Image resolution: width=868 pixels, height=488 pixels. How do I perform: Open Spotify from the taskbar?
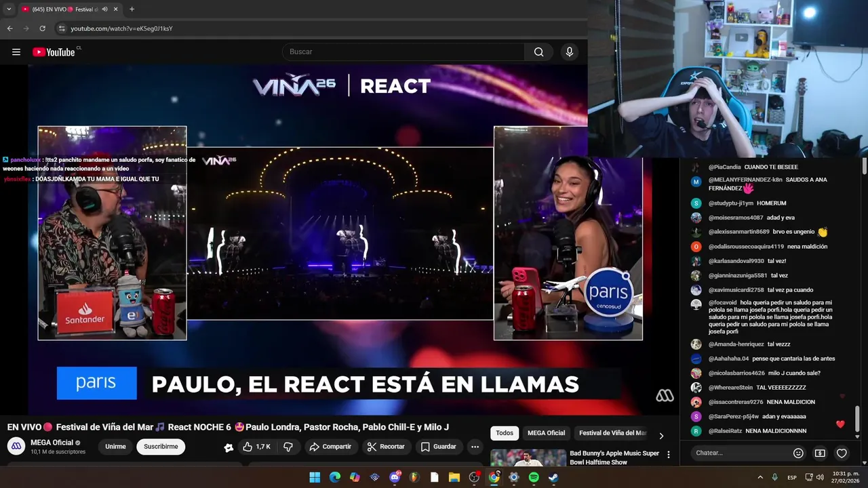(x=534, y=477)
